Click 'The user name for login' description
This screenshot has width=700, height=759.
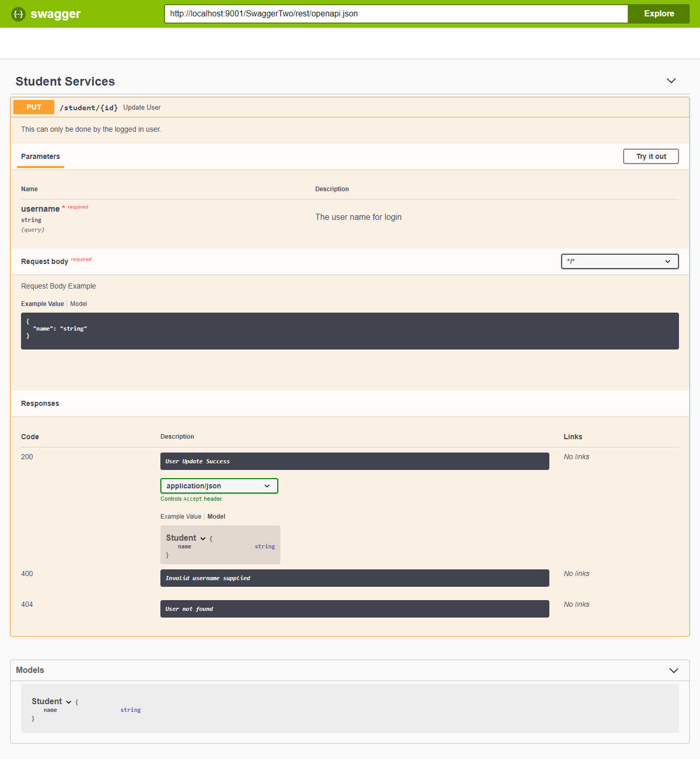coord(358,217)
